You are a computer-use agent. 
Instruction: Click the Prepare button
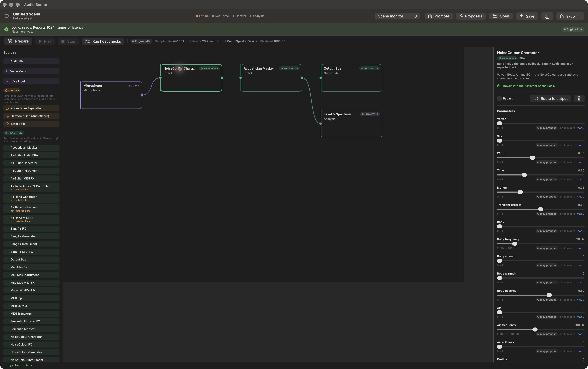coord(18,41)
